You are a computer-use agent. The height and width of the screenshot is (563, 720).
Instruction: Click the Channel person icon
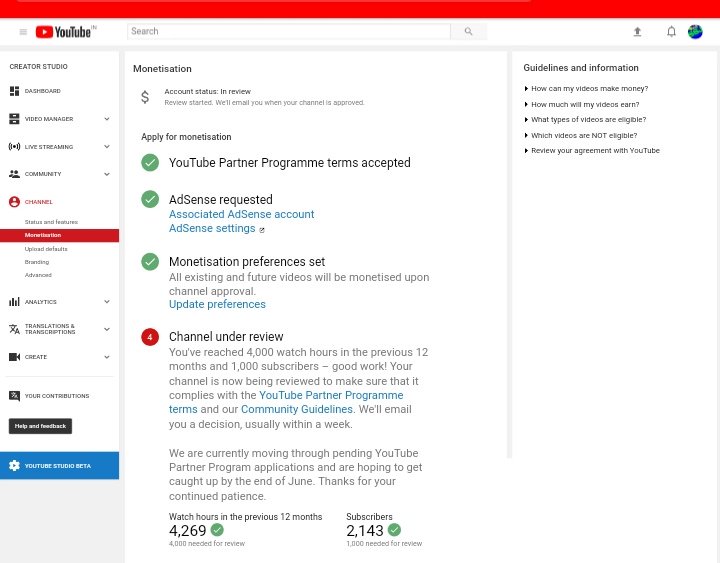click(14, 202)
